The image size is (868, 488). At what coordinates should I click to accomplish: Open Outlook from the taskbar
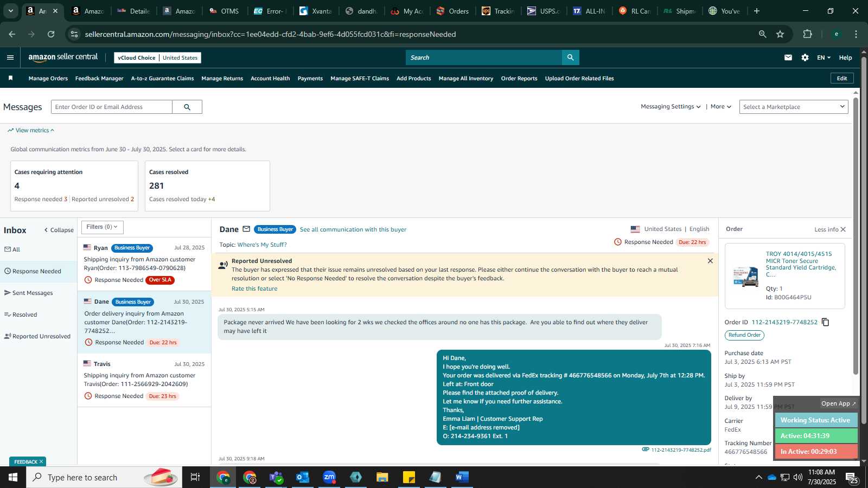pos(303,477)
